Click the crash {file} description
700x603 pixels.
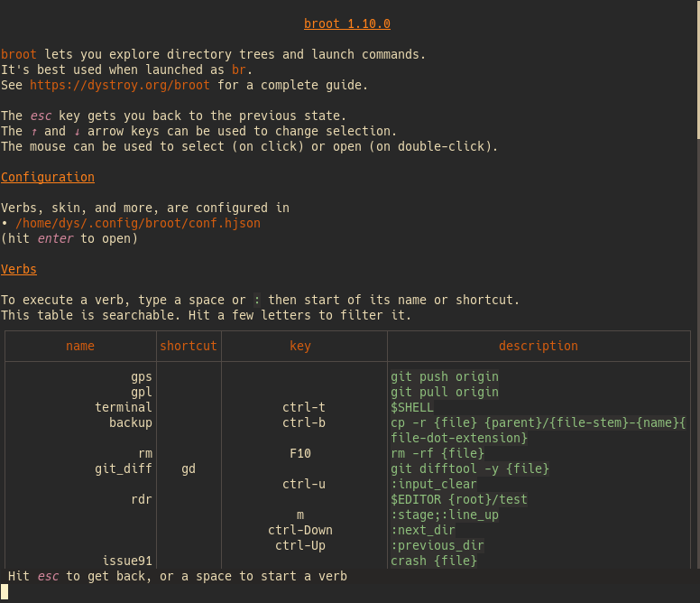click(x=434, y=561)
